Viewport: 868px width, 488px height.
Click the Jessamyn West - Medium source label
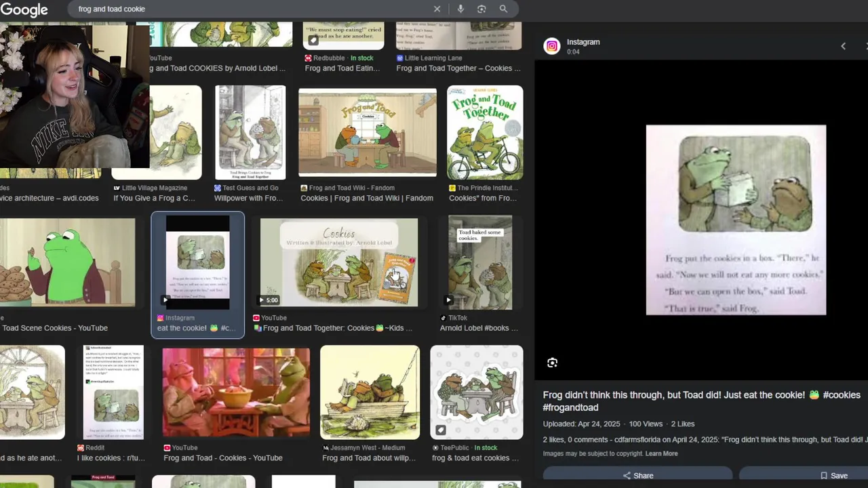(x=363, y=448)
